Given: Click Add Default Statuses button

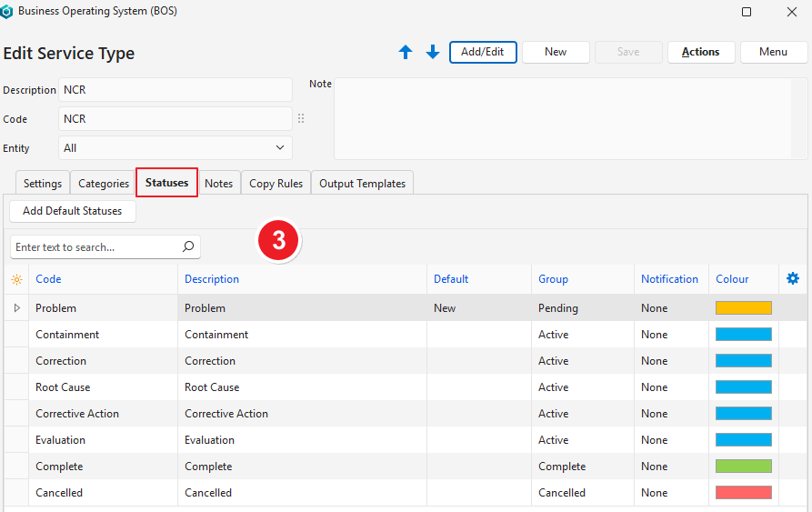Looking at the screenshot, I should point(73,211).
